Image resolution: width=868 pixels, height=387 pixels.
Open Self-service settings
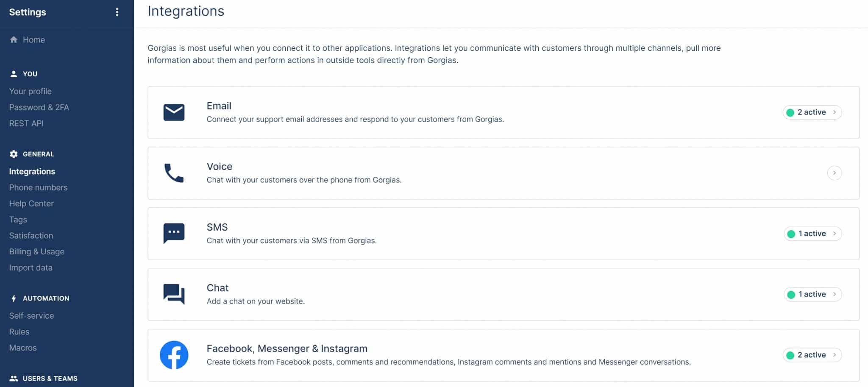click(31, 316)
